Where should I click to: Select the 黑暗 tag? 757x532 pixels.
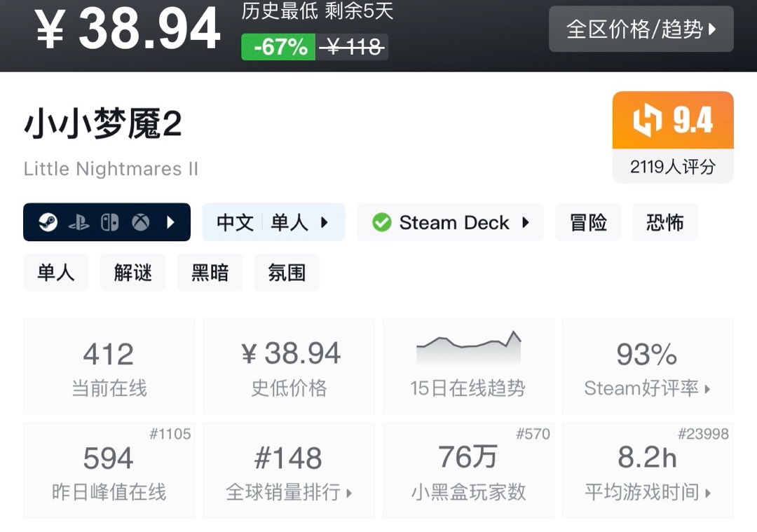210,272
